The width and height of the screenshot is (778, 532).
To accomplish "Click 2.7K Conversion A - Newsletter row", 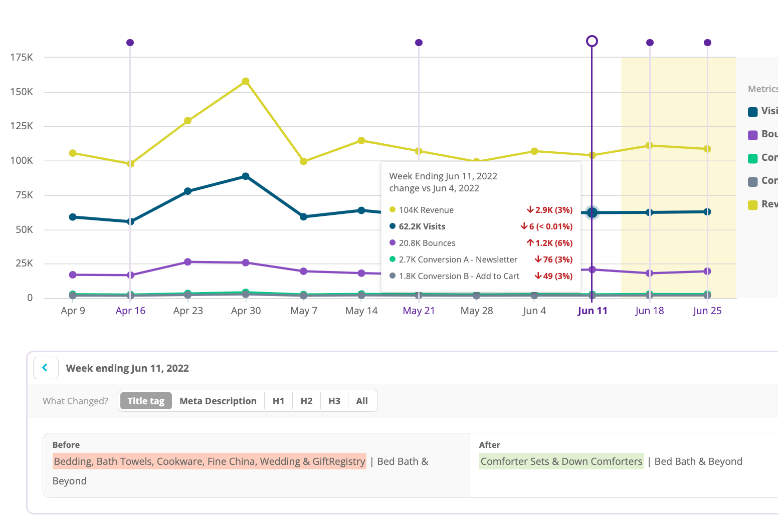I will tap(481, 259).
